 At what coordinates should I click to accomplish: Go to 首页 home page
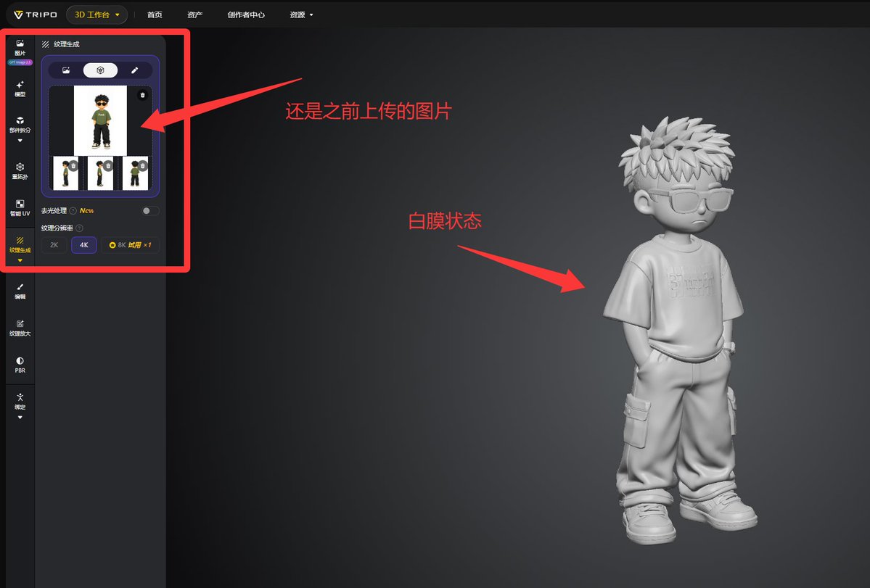point(155,15)
